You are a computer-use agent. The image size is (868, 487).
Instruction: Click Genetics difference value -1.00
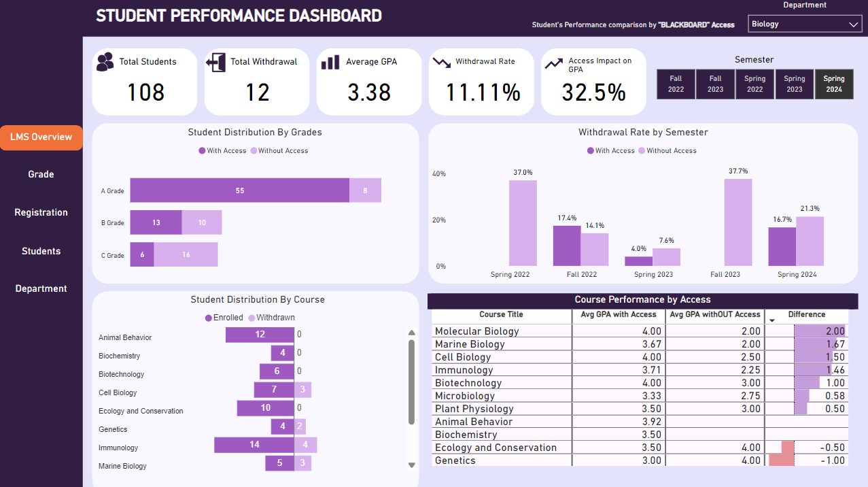[833, 460]
